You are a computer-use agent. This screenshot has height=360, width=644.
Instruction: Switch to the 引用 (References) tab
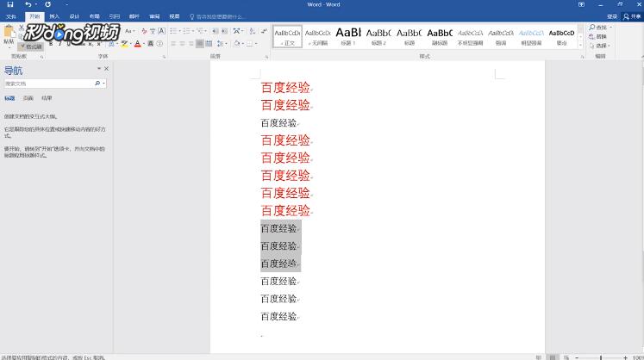114,16
